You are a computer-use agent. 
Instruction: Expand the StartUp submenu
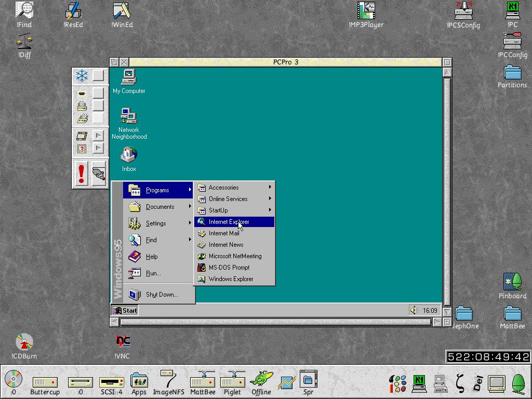(x=234, y=210)
